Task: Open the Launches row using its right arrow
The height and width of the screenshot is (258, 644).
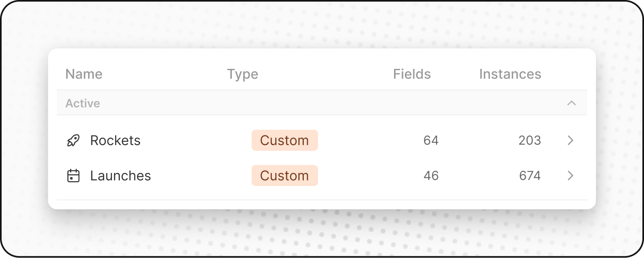Action: pos(570,176)
